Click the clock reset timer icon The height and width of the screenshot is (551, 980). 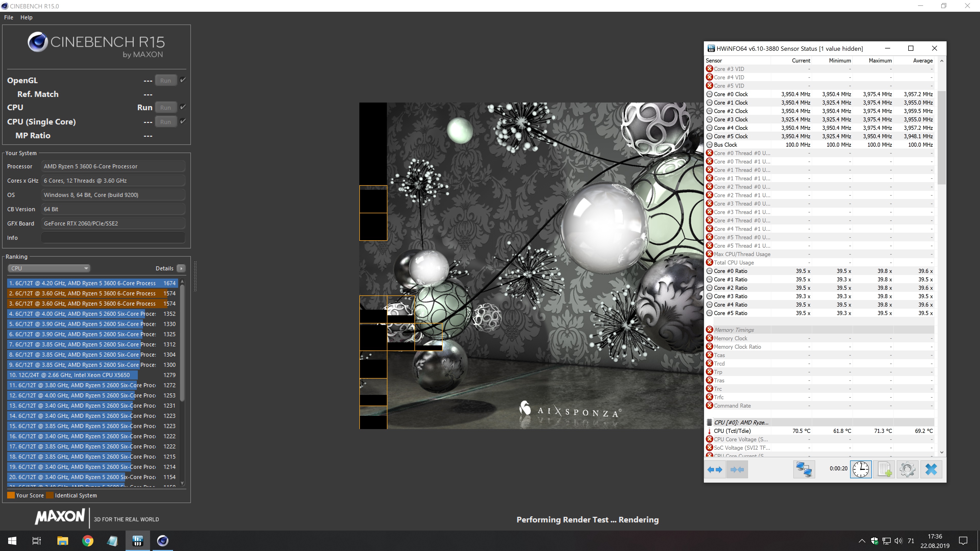(x=861, y=469)
